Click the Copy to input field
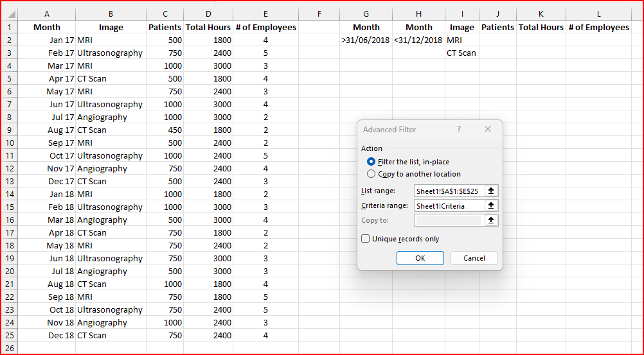 [x=450, y=220]
